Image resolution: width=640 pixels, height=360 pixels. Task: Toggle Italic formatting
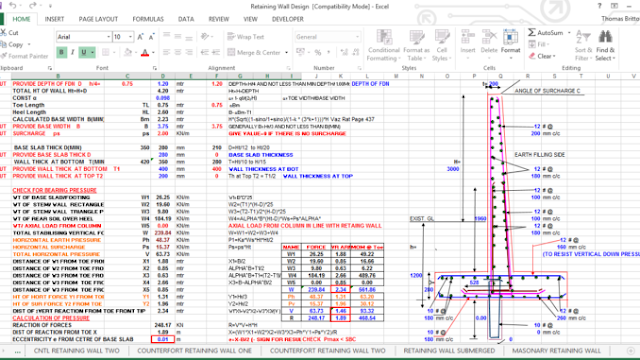[73, 52]
